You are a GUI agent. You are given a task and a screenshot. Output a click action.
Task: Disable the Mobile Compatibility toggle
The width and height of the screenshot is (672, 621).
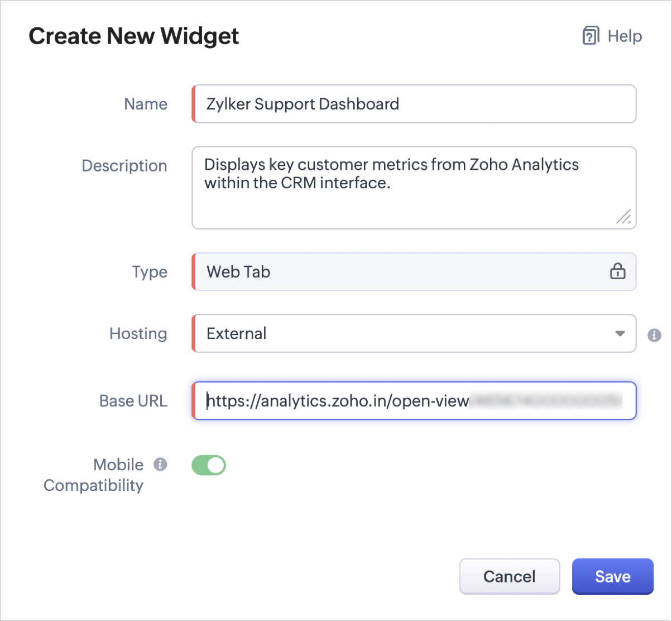coord(209,465)
